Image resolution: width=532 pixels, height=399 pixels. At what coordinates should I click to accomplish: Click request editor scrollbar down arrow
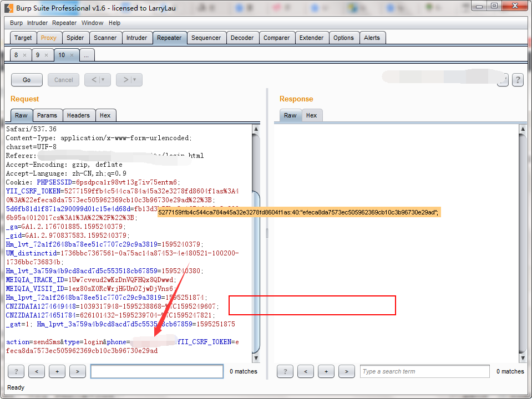coord(256,358)
